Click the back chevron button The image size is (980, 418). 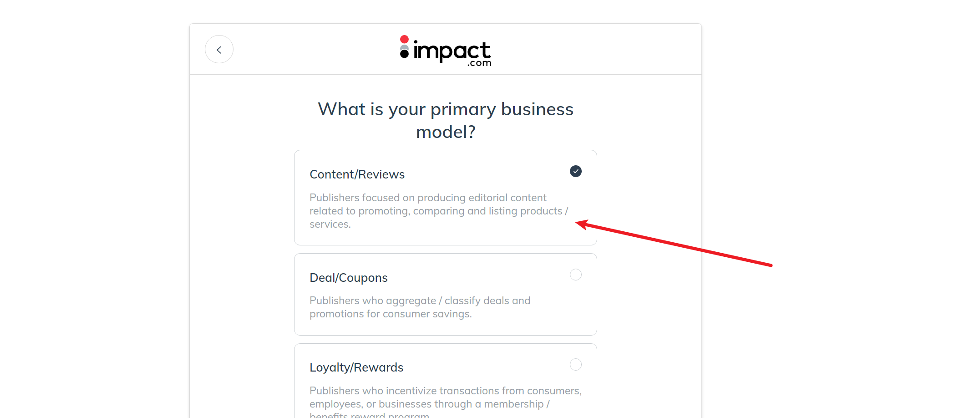tap(219, 50)
